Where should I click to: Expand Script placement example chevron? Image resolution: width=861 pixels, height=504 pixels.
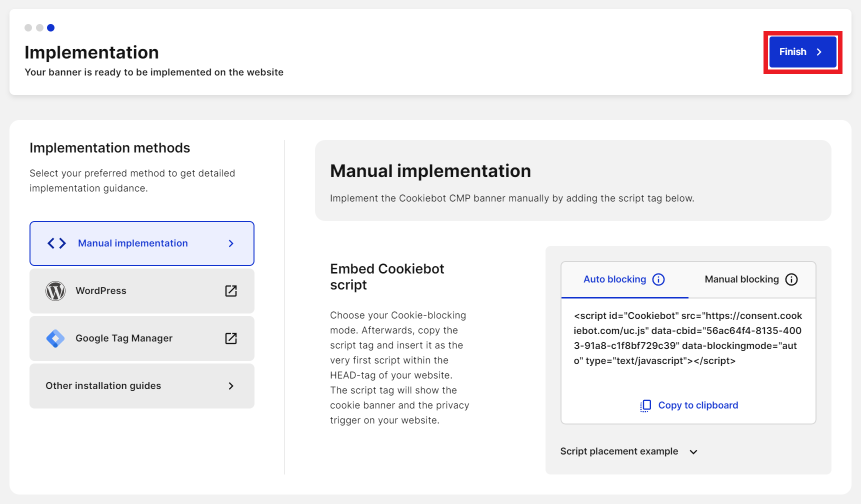point(693,452)
